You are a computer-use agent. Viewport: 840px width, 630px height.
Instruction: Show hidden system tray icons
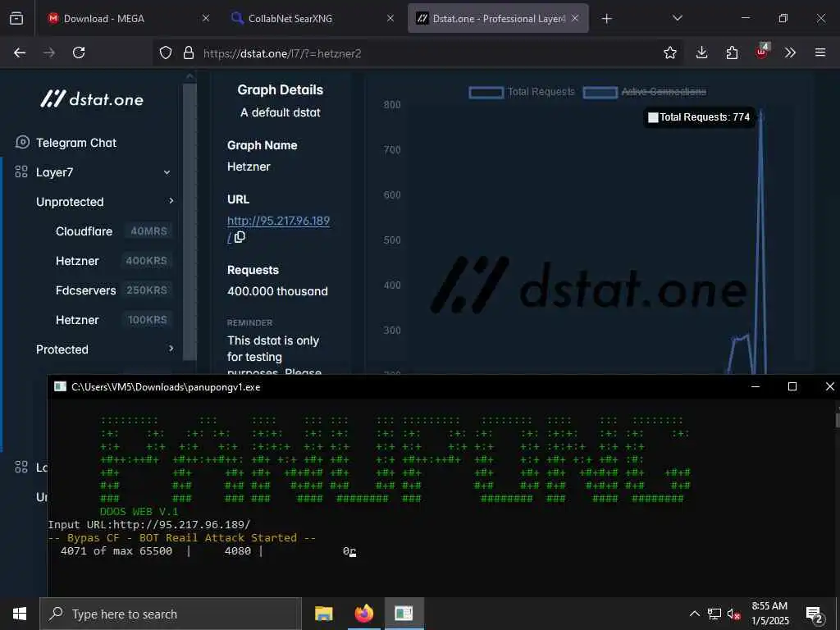point(694,614)
